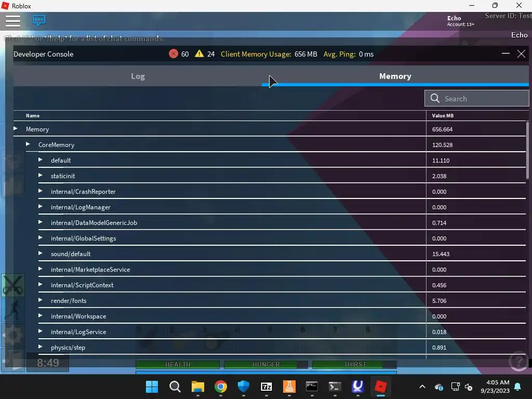Click the yellow warning count icon
532x399 pixels.
[x=199, y=54]
